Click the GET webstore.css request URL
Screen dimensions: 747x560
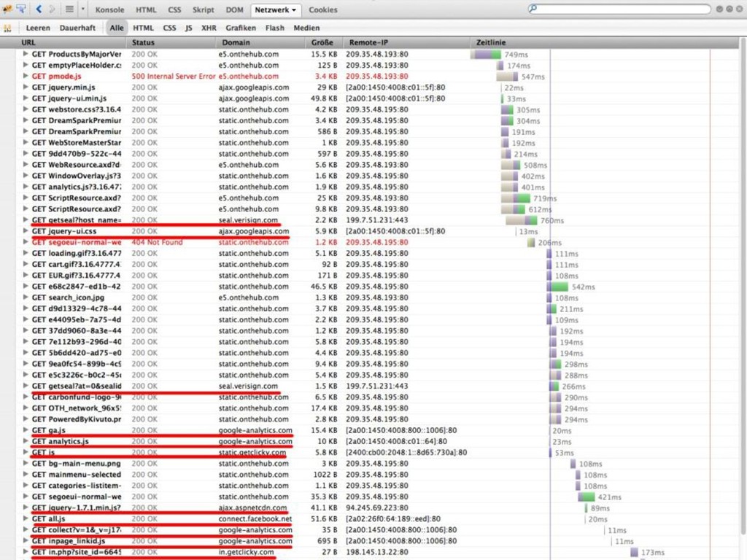[x=77, y=109]
